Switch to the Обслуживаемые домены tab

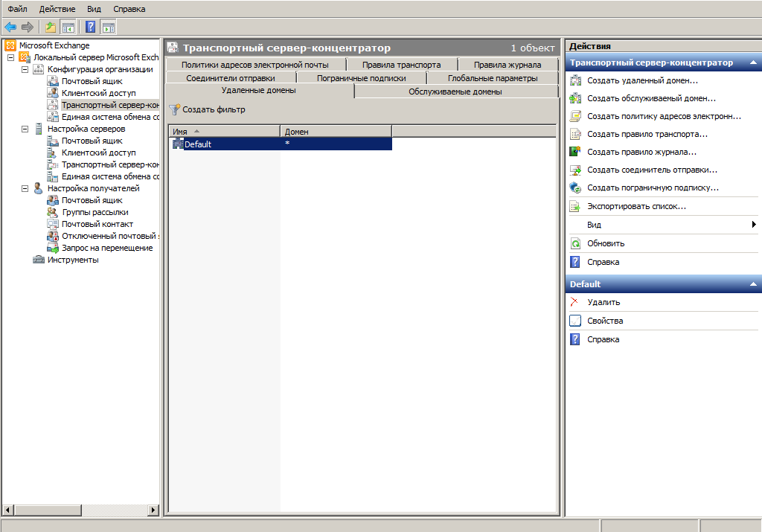coord(455,92)
